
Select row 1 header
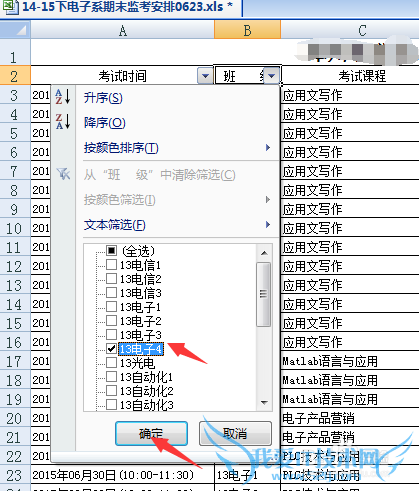15,53
